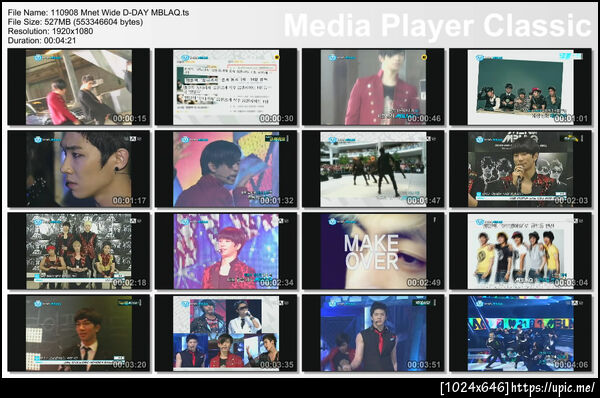Select the thumbnail timestamped 00:01:01

pyautogui.click(x=520, y=87)
